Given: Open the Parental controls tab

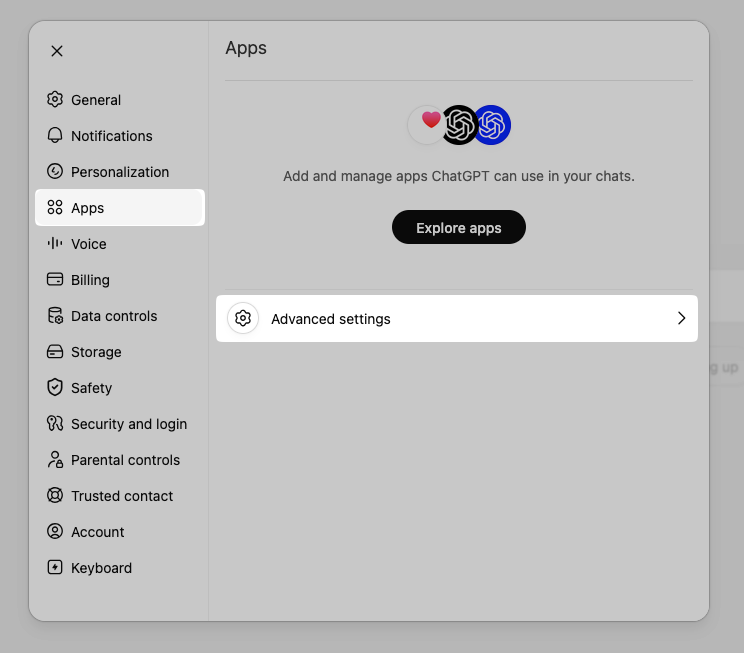Looking at the screenshot, I should point(120,460).
